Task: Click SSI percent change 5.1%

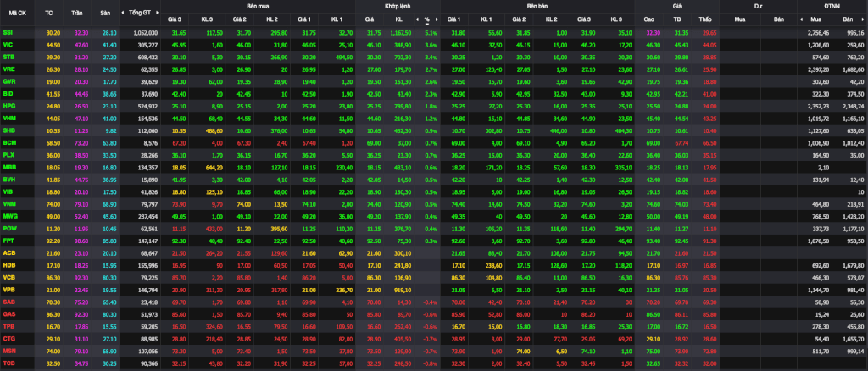Action: tap(431, 33)
